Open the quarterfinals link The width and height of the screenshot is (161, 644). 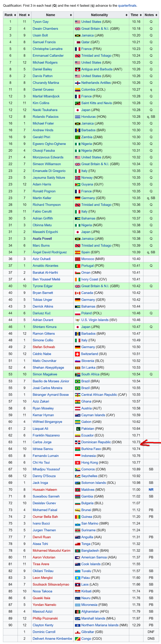127,5
